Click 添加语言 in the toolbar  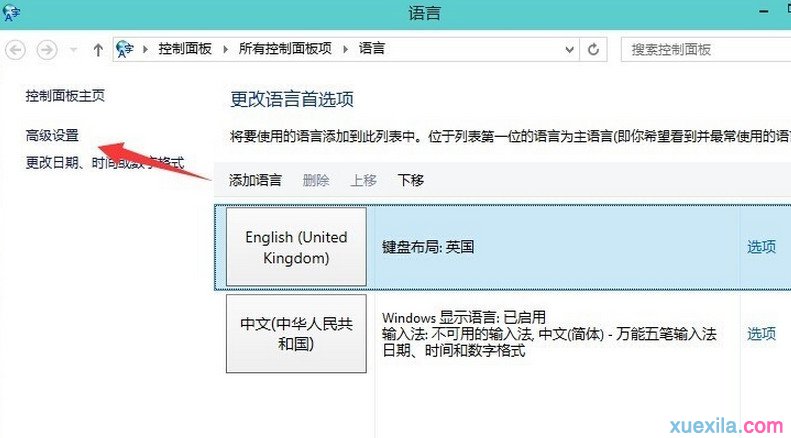click(x=255, y=180)
